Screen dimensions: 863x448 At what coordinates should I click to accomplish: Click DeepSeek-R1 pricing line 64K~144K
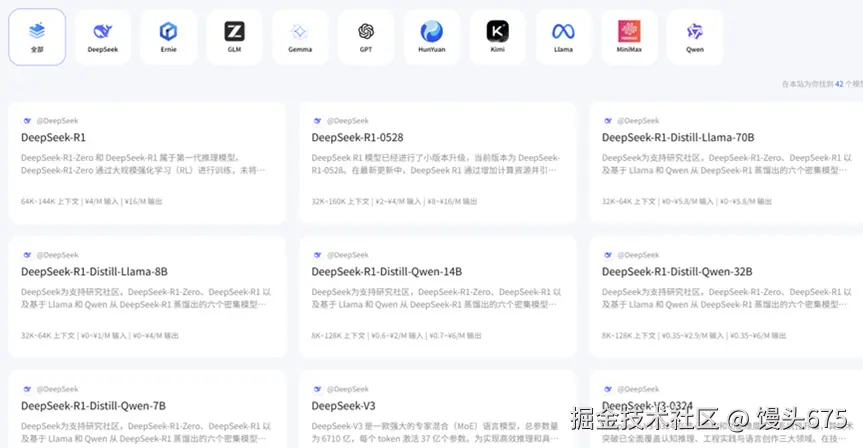coord(91,201)
